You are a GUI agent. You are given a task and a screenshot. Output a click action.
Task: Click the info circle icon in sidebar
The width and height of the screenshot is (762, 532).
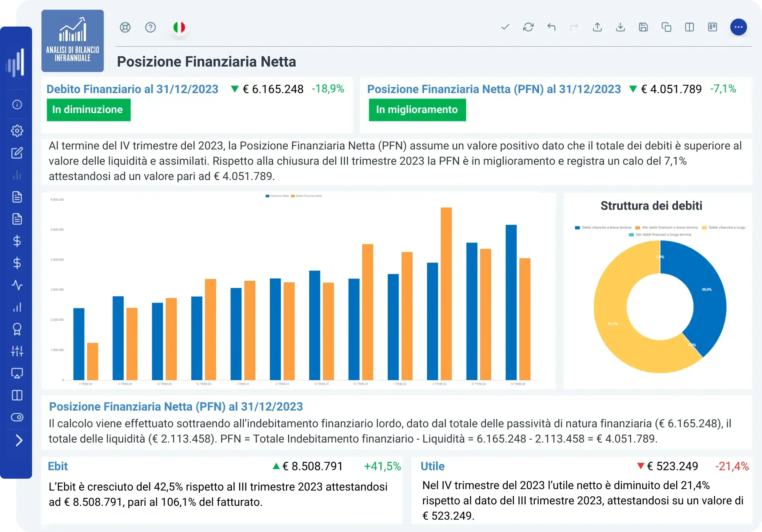point(17,105)
